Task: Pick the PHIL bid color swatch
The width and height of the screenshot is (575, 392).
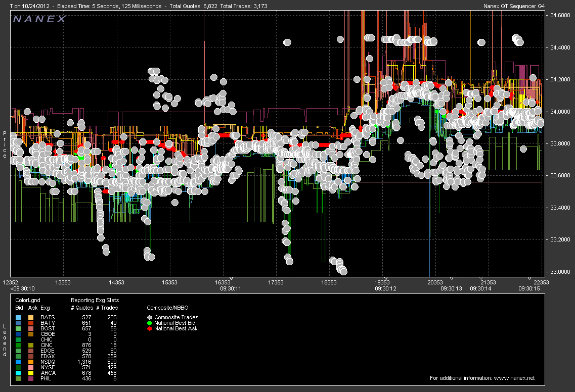Action: tap(18, 378)
